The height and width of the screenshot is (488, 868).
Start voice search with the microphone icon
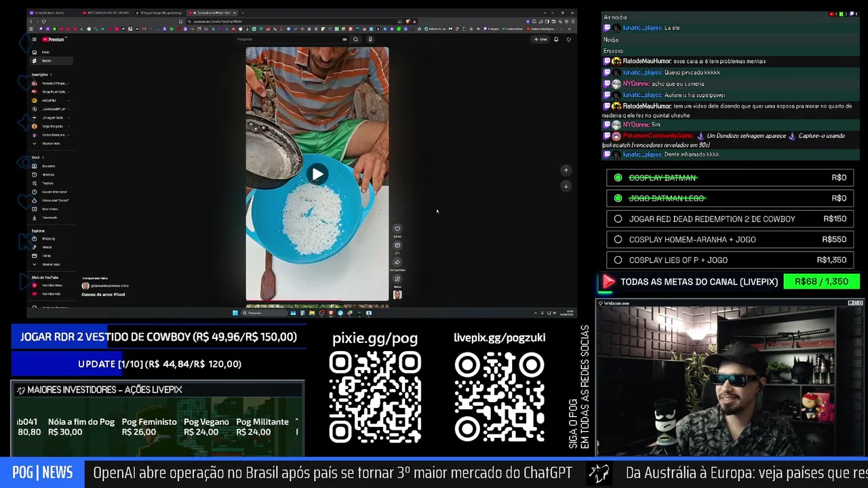tap(370, 39)
